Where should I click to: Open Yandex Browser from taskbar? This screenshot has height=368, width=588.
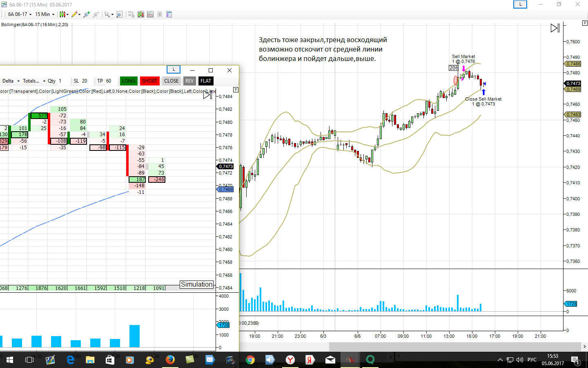point(290,360)
